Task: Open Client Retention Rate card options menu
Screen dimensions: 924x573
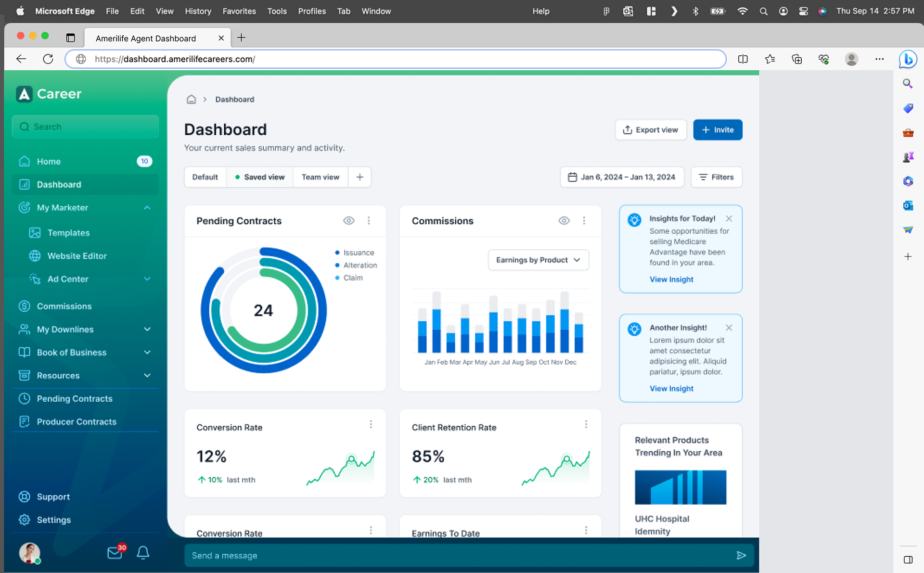Action: 586,424
